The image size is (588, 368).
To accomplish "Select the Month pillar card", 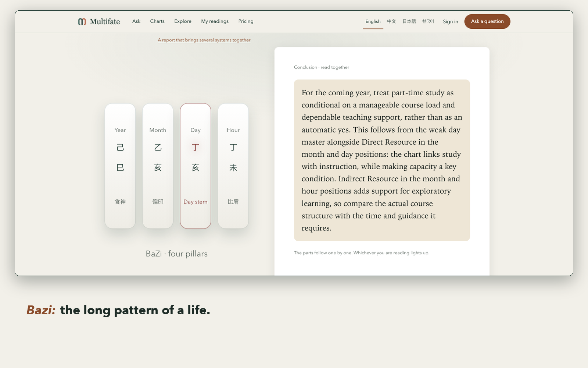I will [158, 166].
